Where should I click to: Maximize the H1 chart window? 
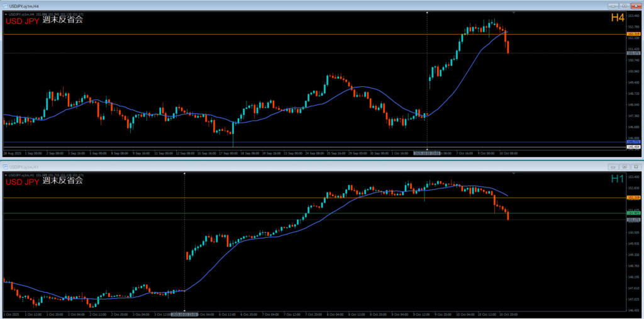pyautogui.click(x=623, y=167)
